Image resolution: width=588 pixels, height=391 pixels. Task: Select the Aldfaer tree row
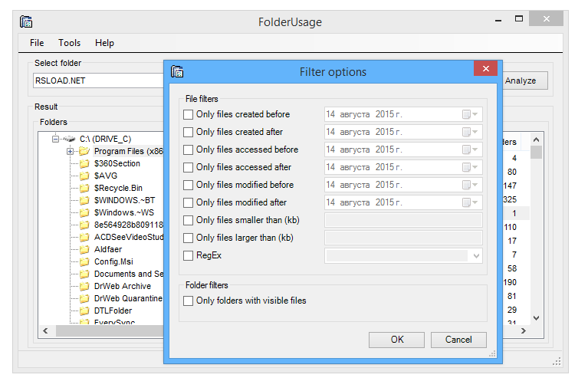[108, 249]
